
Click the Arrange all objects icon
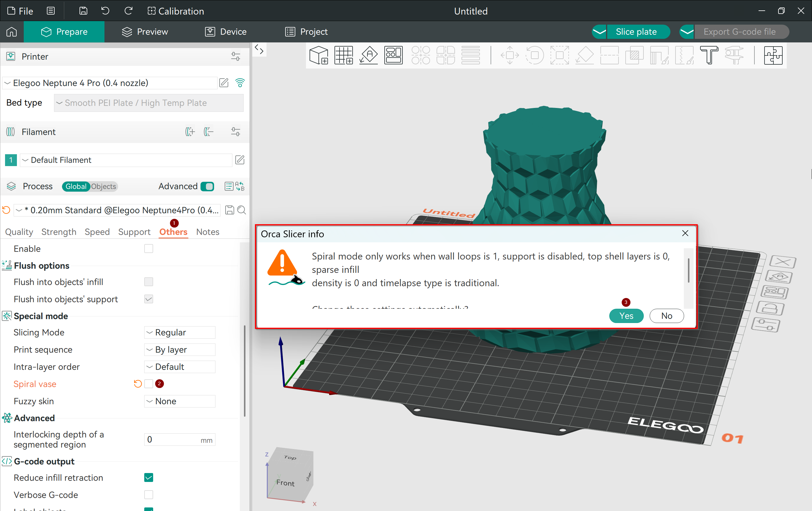click(393, 55)
